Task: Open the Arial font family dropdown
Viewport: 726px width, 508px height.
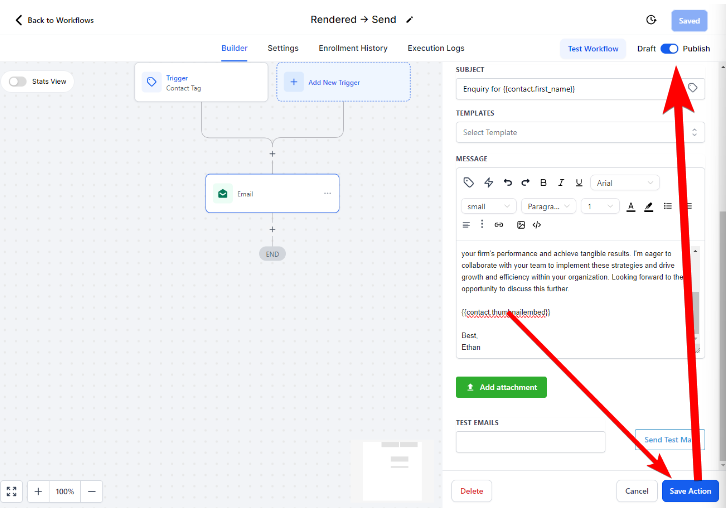Action: pos(625,183)
